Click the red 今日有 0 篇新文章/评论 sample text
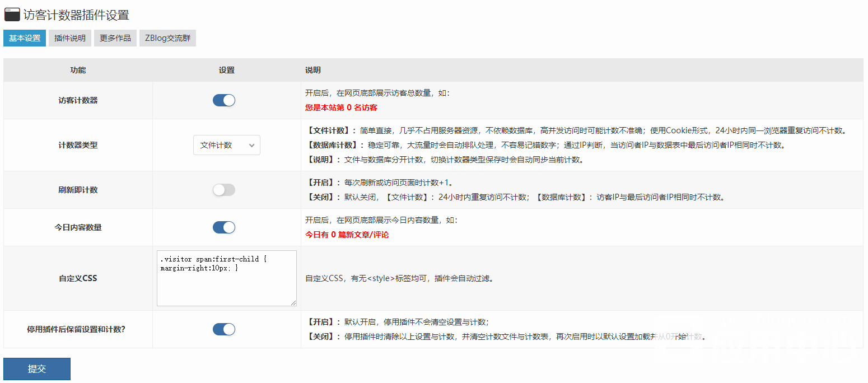 (347, 235)
